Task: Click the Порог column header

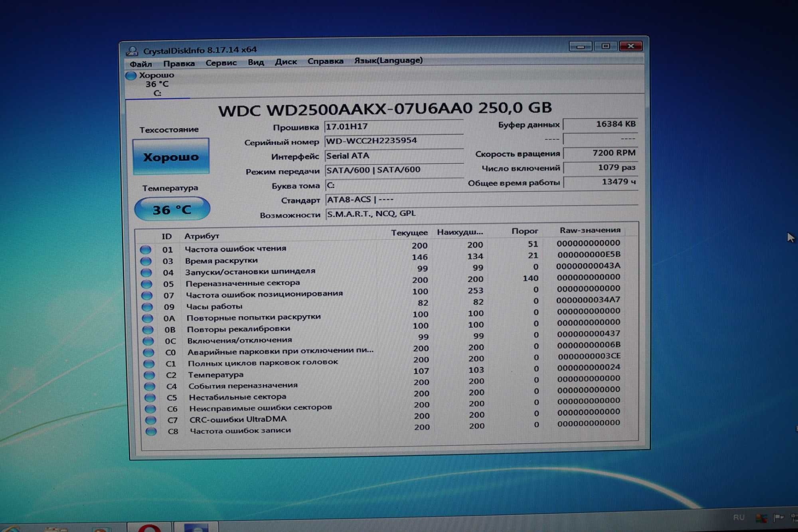Action: coord(524,231)
